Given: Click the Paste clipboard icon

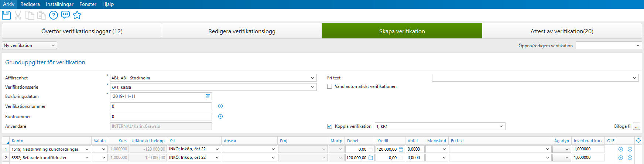Looking at the screenshot, I should 42,15.
